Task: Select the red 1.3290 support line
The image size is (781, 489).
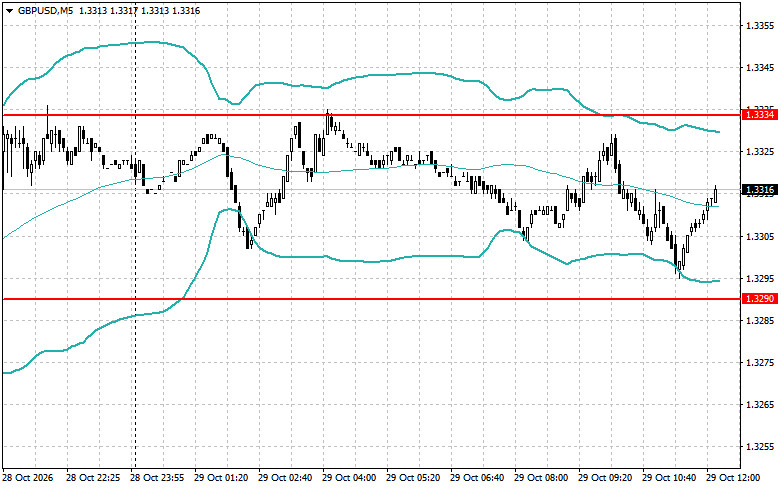Action: 372,299
